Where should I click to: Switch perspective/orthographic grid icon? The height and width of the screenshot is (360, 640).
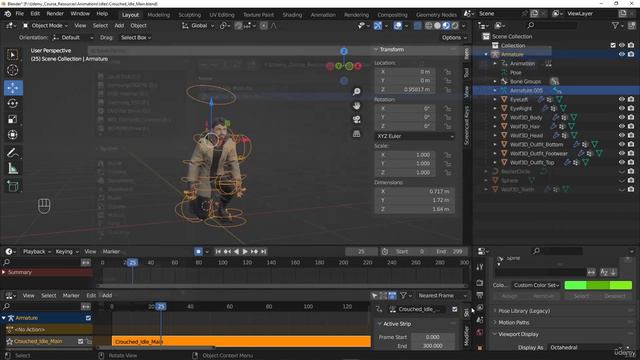356,134
